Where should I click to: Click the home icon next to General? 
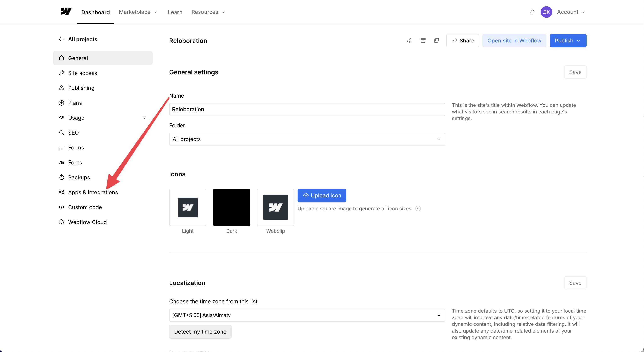(x=62, y=58)
